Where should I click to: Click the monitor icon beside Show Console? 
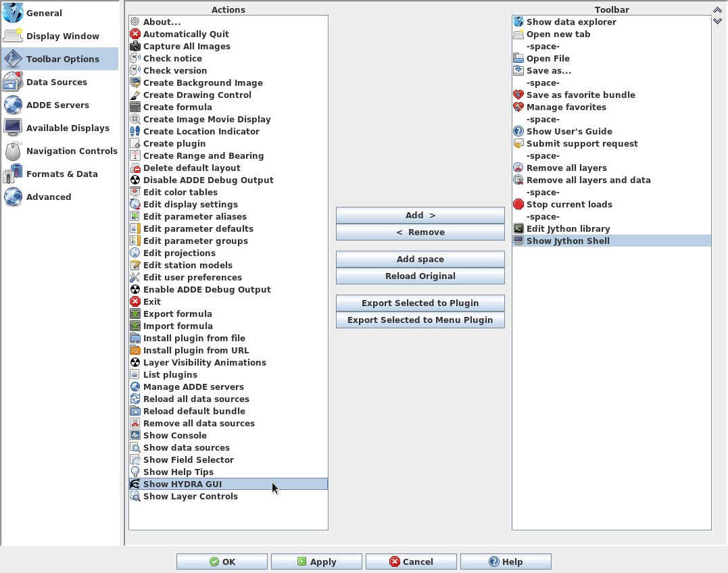(x=135, y=435)
